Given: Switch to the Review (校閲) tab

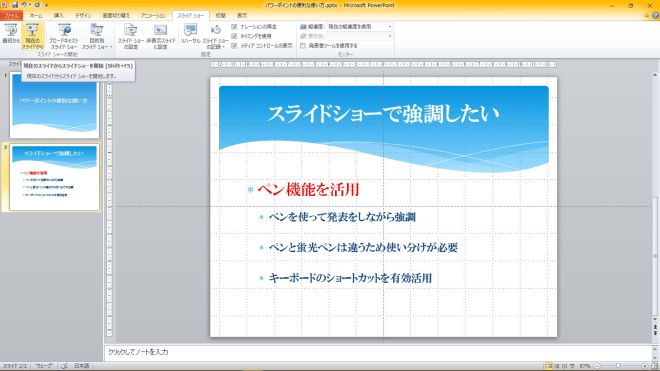Looking at the screenshot, I should (x=221, y=16).
